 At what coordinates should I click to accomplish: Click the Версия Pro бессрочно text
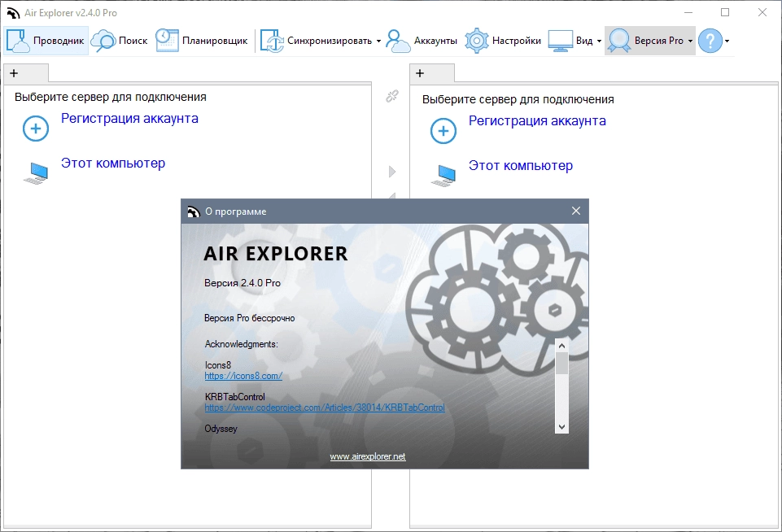(249, 318)
